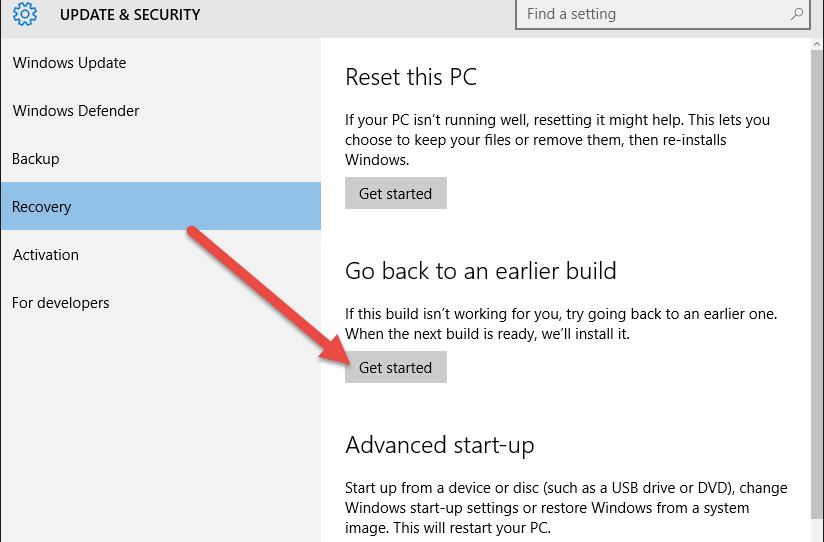Click Get started under earlier build
The height and width of the screenshot is (542, 824).
point(396,367)
